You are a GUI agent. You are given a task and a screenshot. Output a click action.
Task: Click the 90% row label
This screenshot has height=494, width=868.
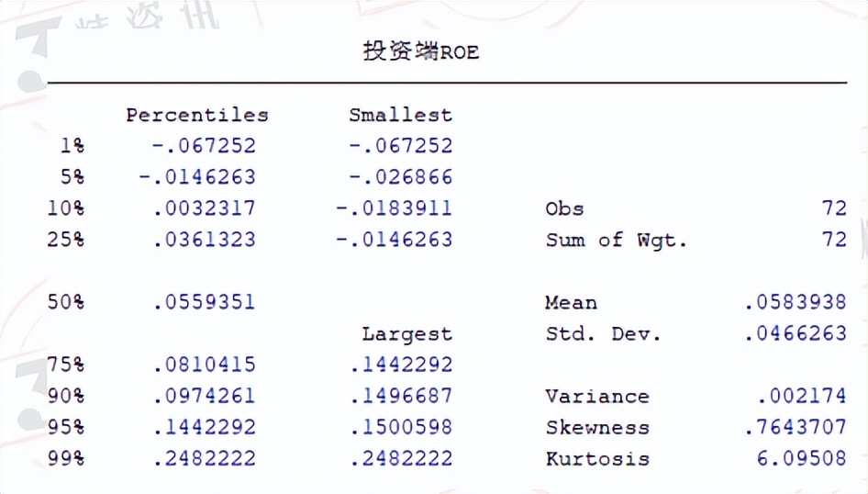coord(66,396)
